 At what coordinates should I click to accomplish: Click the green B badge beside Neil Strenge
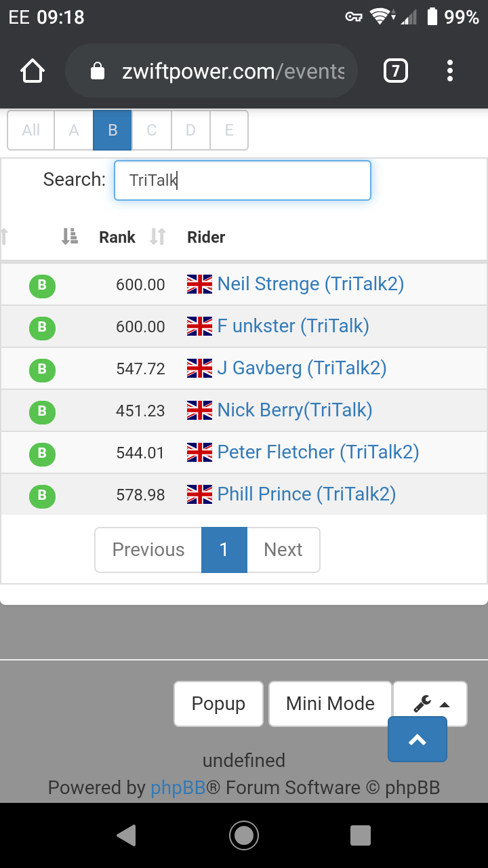[x=42, y=285]
